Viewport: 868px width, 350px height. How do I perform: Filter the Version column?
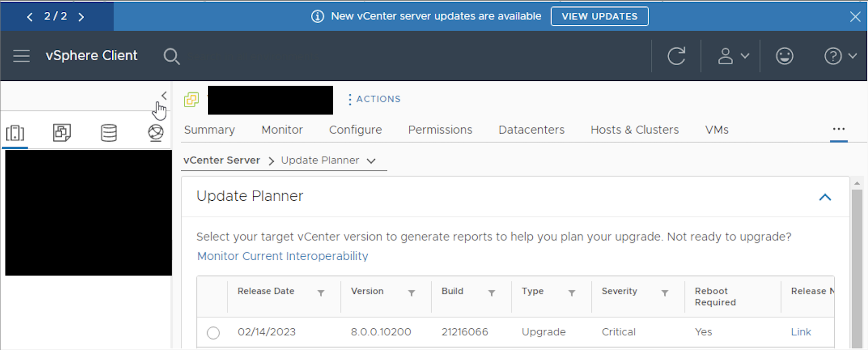coord(411,293)
